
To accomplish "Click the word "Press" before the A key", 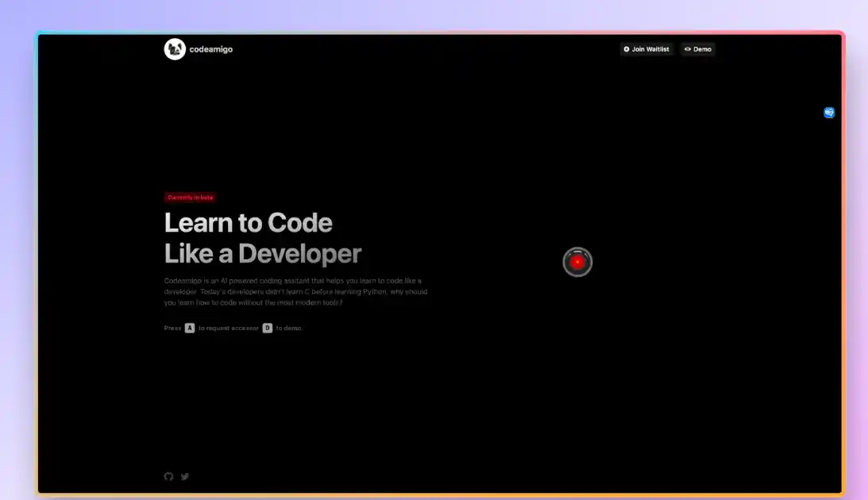I will (x=172, y=328).
